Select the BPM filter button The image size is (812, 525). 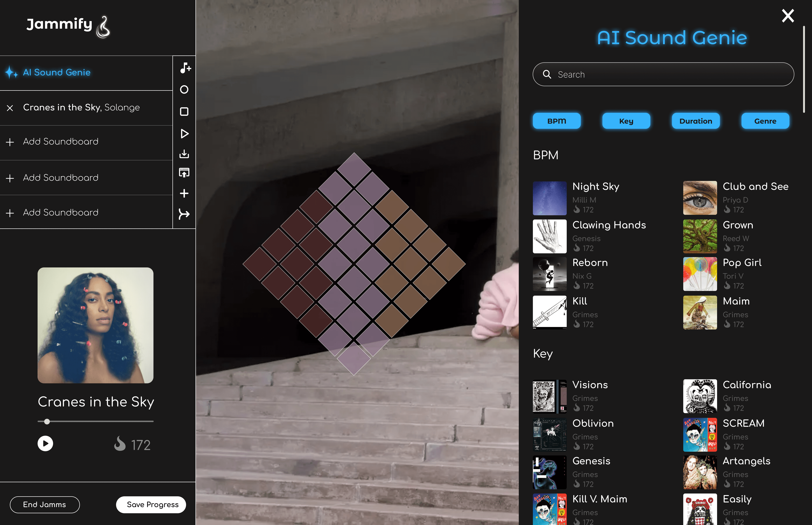click(x=557, y=121)
